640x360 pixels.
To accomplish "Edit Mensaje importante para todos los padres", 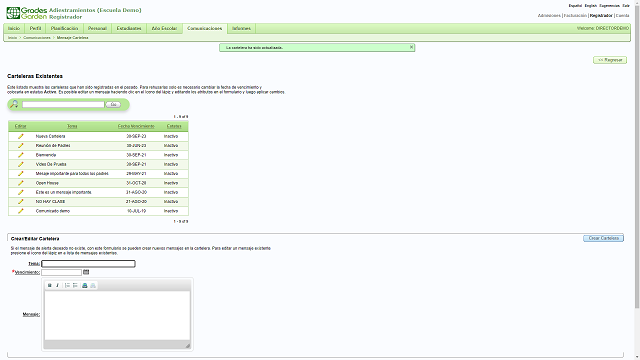I will pos(21,174).
